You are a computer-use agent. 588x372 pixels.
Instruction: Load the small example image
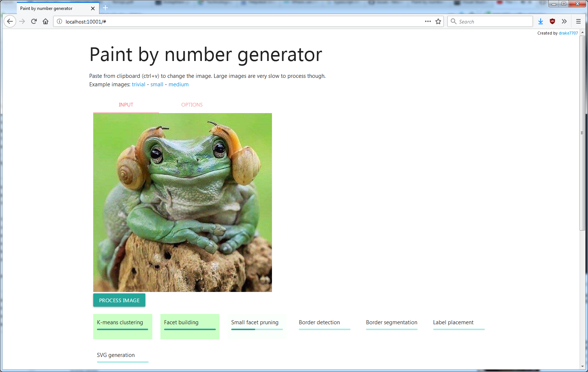(157, 84)
